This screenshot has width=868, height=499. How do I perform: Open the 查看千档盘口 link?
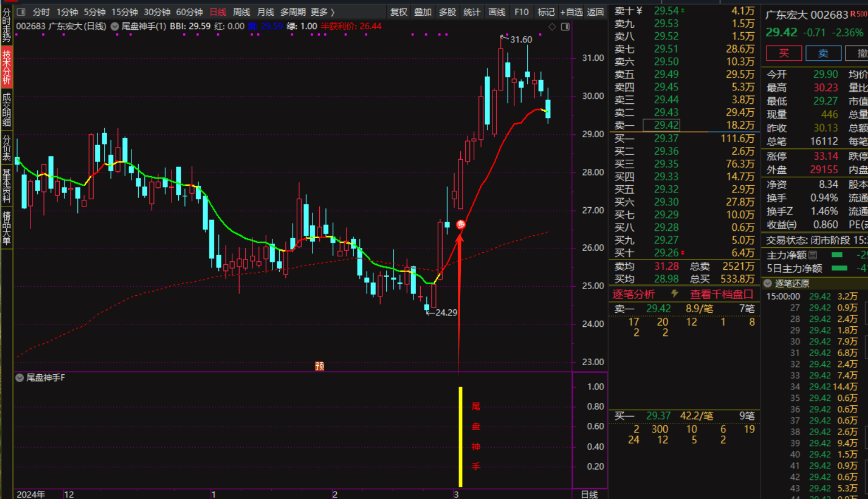click(x=721, y=294)
